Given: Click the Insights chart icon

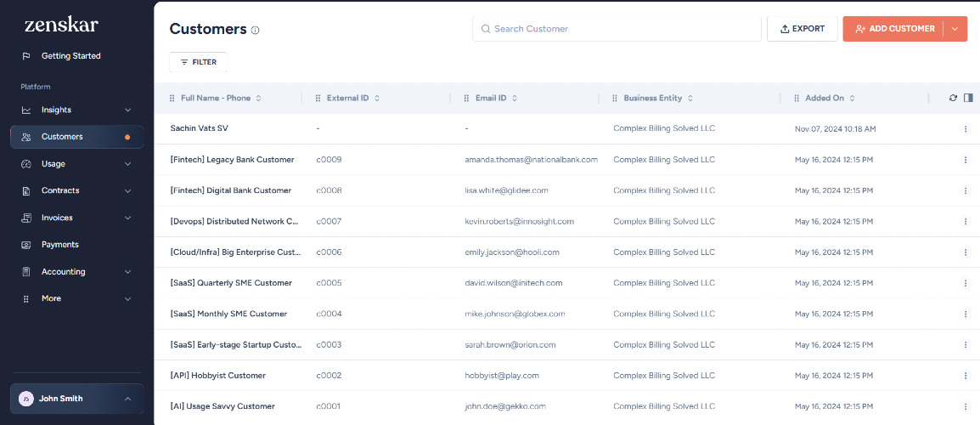Looking at the screenshot, I should (x=26, y=110).
